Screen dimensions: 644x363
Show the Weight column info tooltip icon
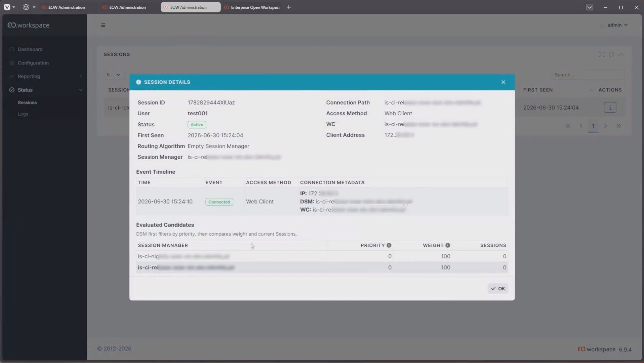(448, 245)
